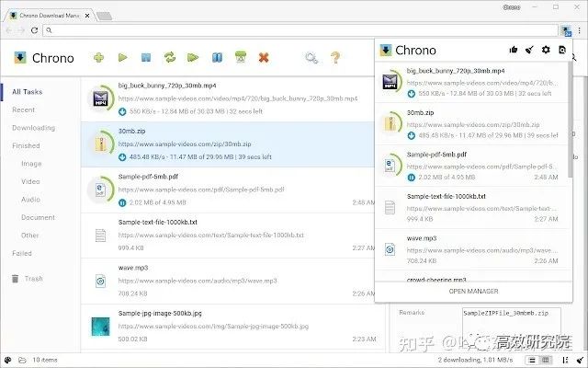Click the Sample-jpg-image-500kb.jpg thumbnail

pyautogui.click(x=100, y=327)
